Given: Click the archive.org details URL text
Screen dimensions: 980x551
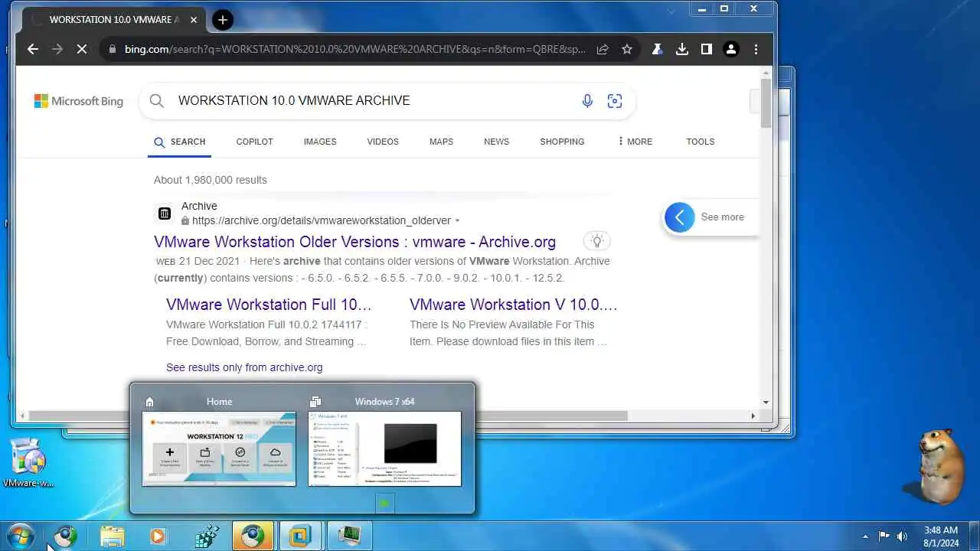Looking at the screenshot, I should click(322, 220).
